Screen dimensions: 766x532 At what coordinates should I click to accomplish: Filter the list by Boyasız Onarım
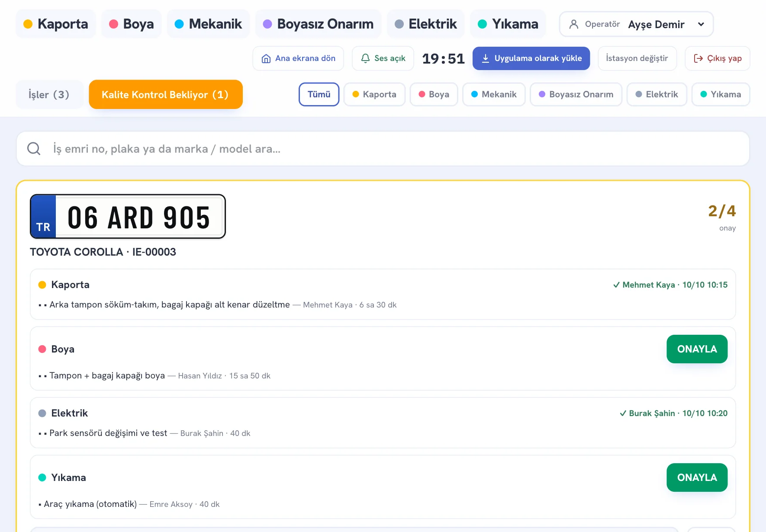(x=576, y=94)
